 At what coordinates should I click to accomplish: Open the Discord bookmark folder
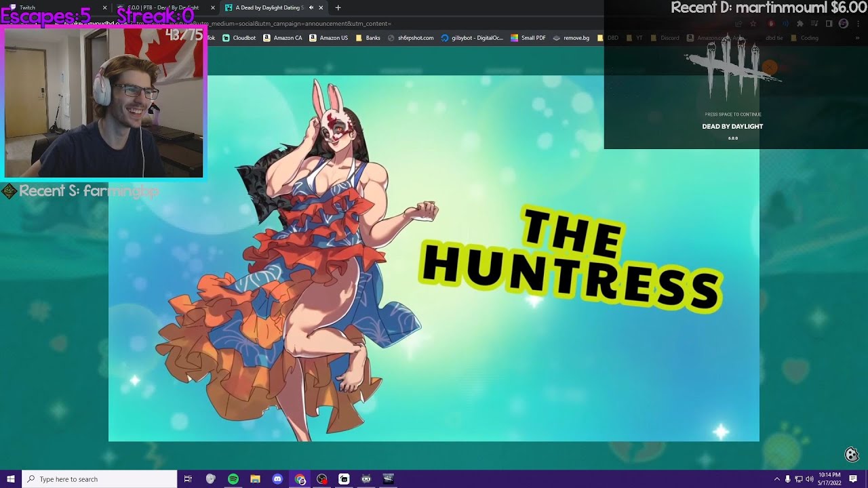(665, 38)
